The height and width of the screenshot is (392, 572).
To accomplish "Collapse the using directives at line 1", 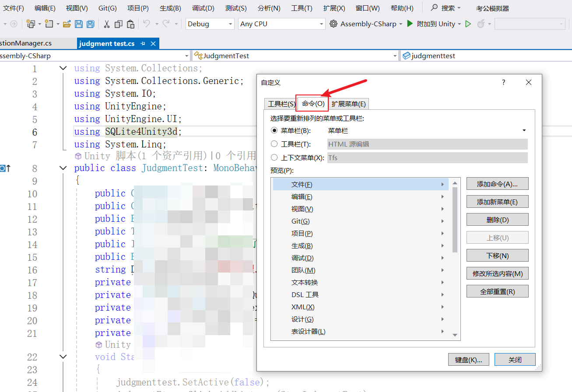I will coord(63,68).
